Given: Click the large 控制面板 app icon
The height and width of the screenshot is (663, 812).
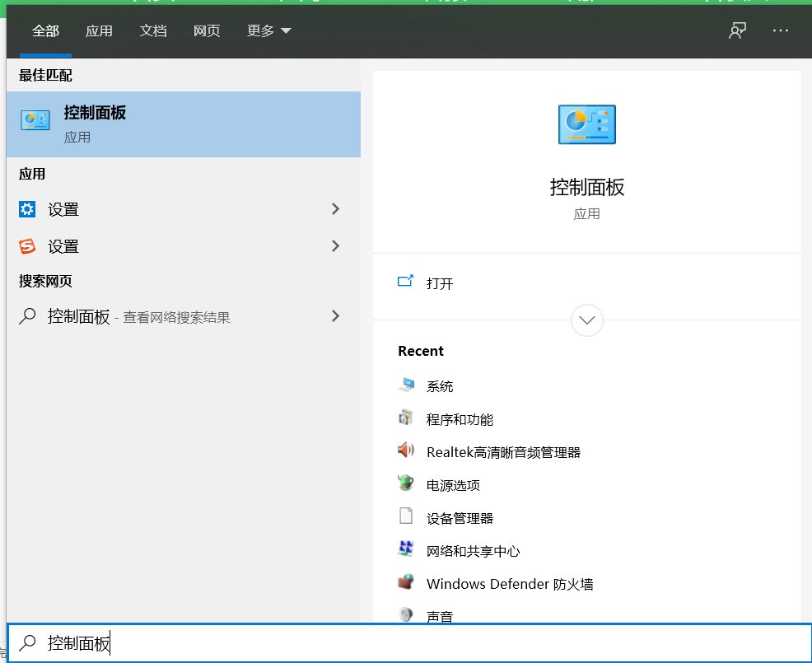Looking at the screenshot, I should pos(586,124).
